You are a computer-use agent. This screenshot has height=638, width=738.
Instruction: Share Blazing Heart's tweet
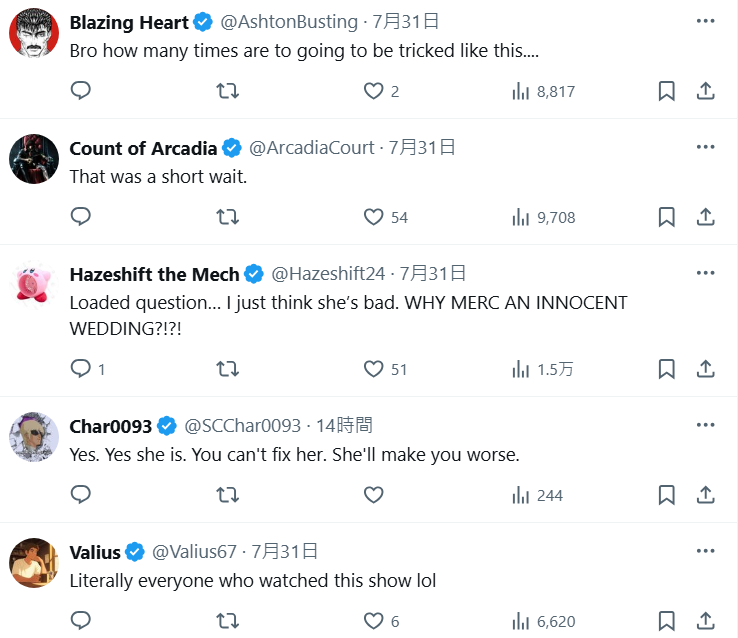click(x=705, y=91)
